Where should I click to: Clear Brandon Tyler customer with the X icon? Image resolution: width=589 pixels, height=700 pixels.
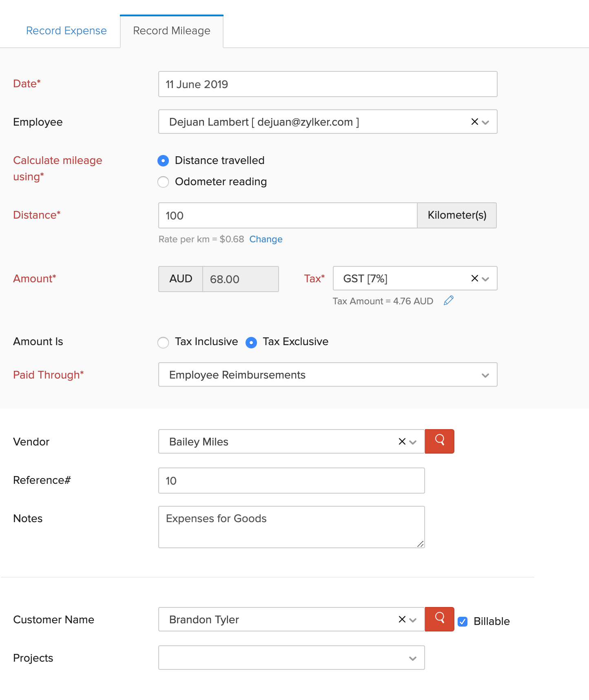coord(402,619)
